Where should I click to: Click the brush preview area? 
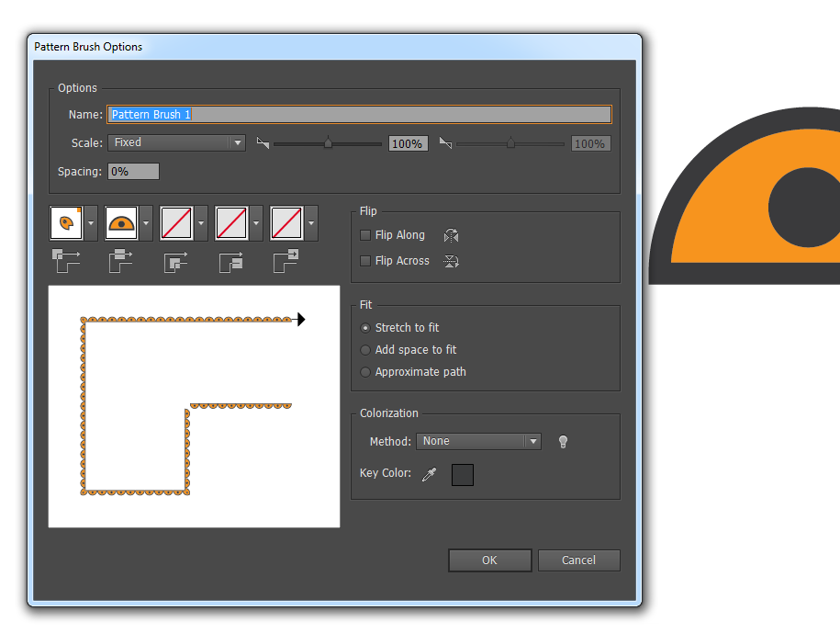194,406
